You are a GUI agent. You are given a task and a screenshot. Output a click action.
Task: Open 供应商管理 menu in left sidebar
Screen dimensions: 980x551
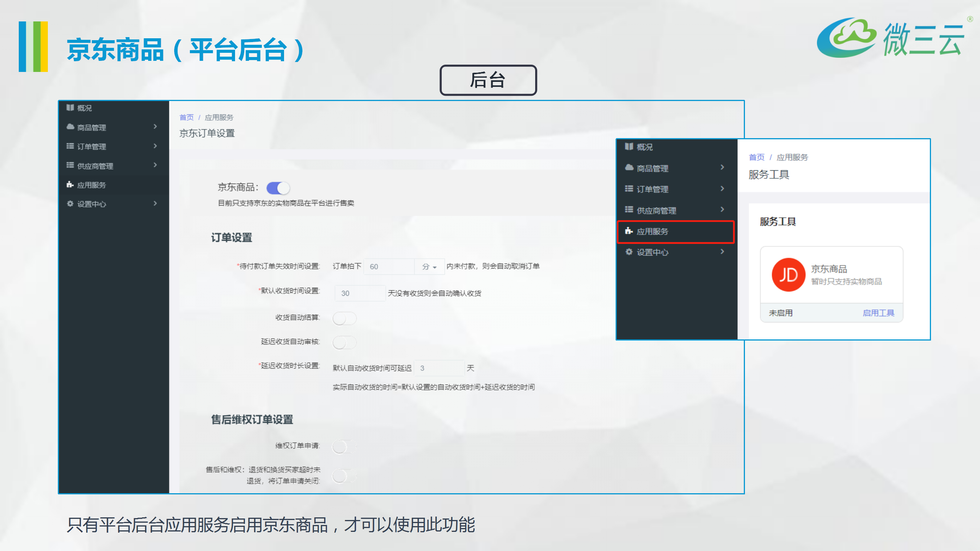point(114,166)
